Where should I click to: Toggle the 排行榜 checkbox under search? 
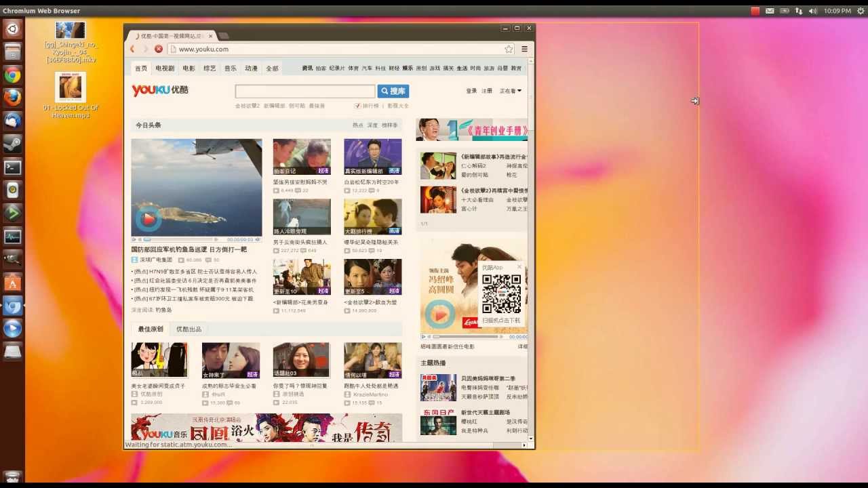tap(357, 106)
